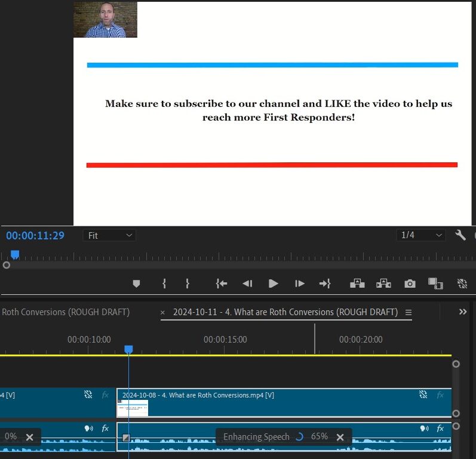Play the sequence

click(x=273, y=284)
